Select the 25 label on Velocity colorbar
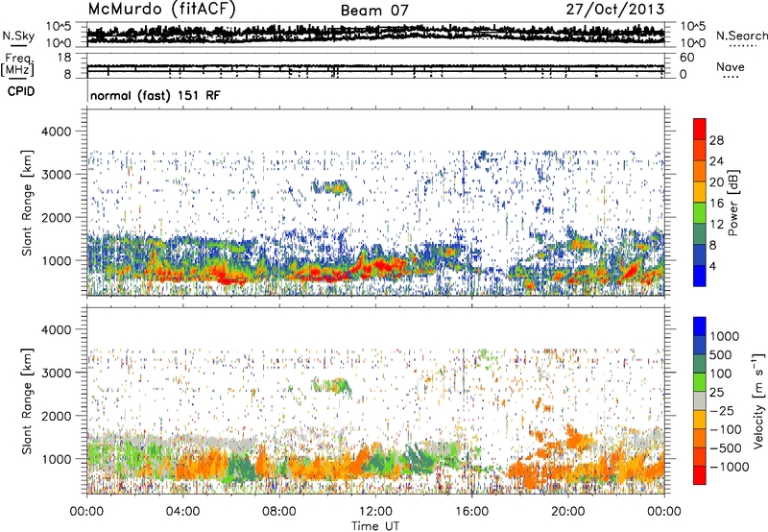Viewport: 768px width, 532px height. [x=716, y=393]
